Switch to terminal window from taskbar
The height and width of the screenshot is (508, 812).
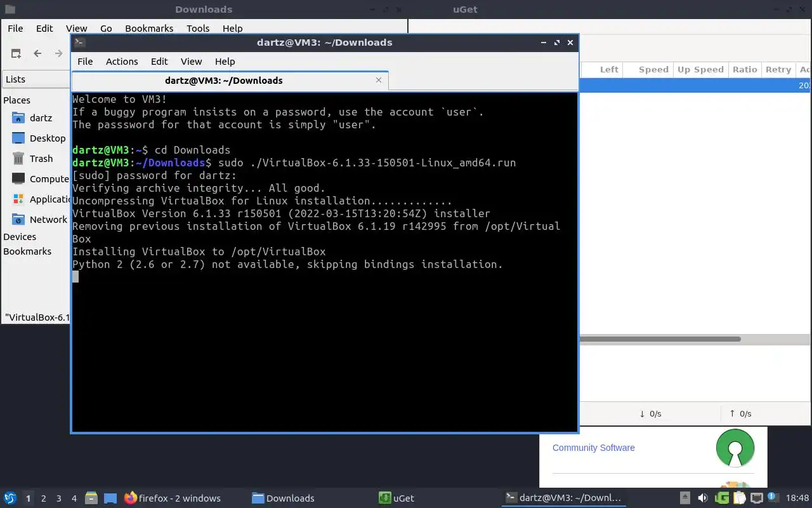[x=563, y=498]
